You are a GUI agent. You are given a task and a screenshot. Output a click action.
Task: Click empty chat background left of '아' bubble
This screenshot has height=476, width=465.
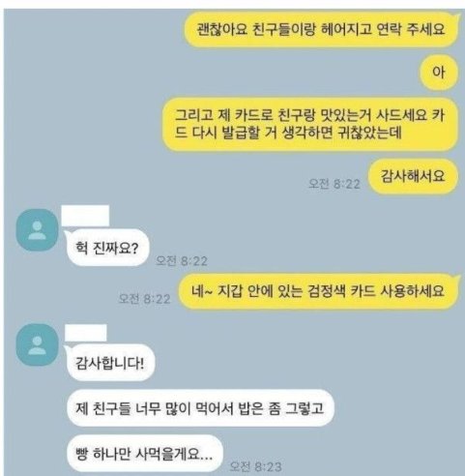tap(225, 73)
